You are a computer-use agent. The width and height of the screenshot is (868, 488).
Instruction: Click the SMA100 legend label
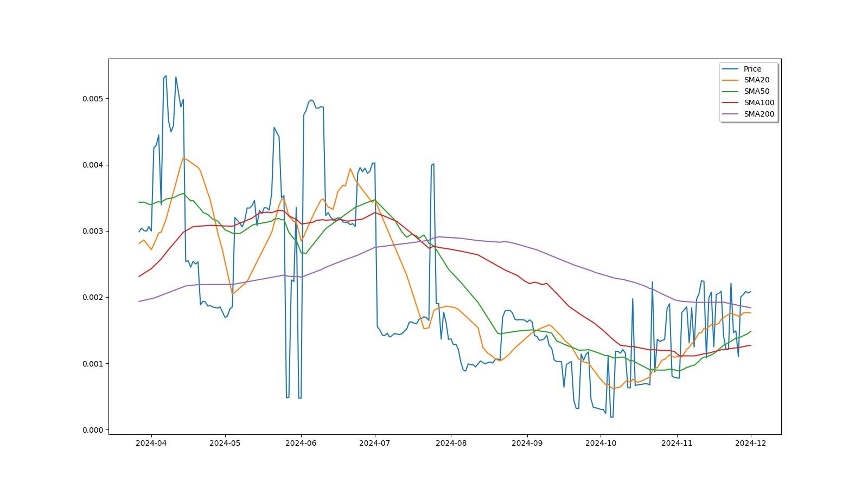click(x=759, y=102)
